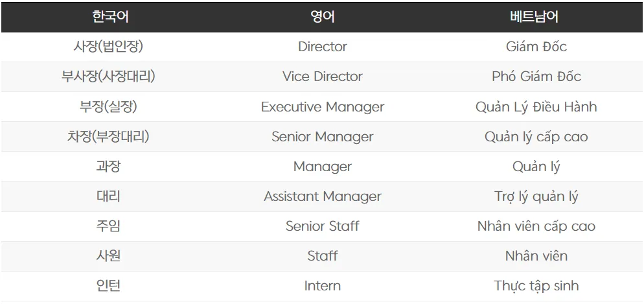Image resolution: width=644 pixels, height=304 pixels.
Task: Click the Phó Giám Đốc cell
Action: tap(536, 76)
